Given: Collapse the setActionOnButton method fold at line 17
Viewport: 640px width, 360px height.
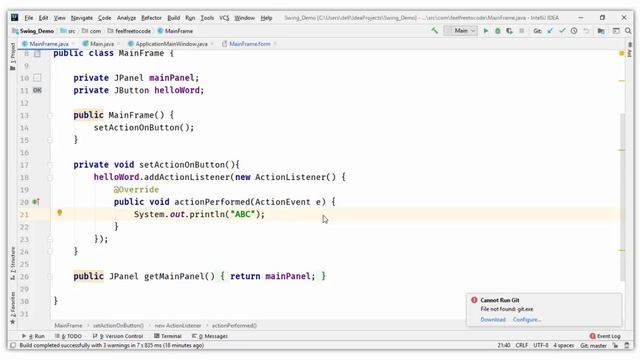Looking at the screenshot, I should tap(50, 165).
